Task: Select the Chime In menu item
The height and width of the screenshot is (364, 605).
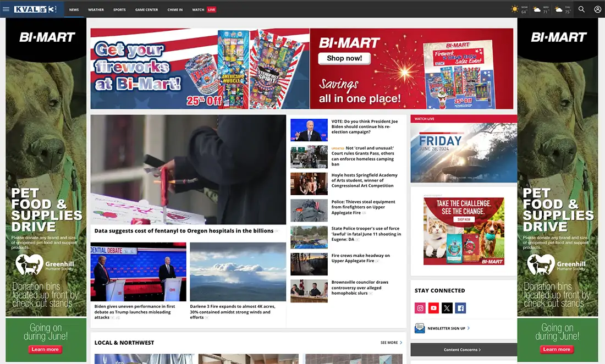Action: click(175, 10)
